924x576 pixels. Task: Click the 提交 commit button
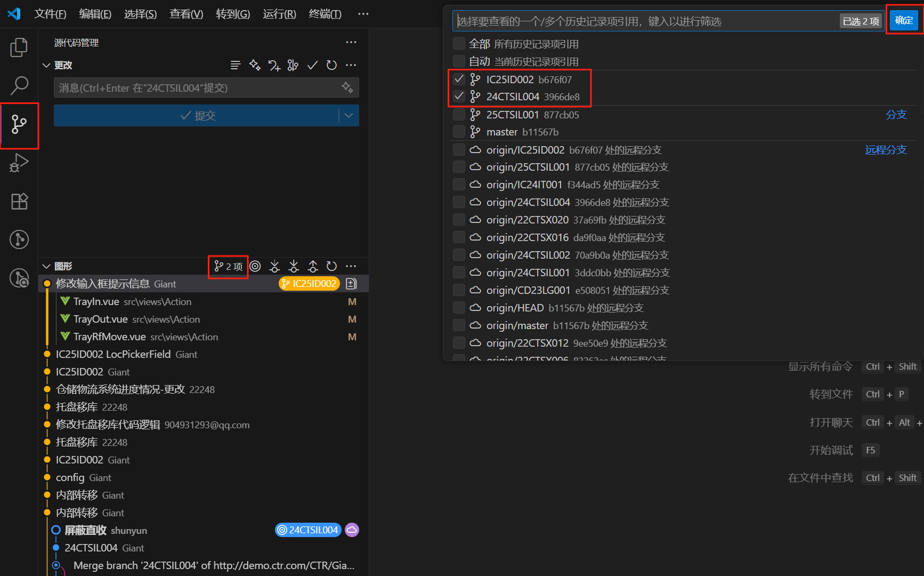click(197, 116)
